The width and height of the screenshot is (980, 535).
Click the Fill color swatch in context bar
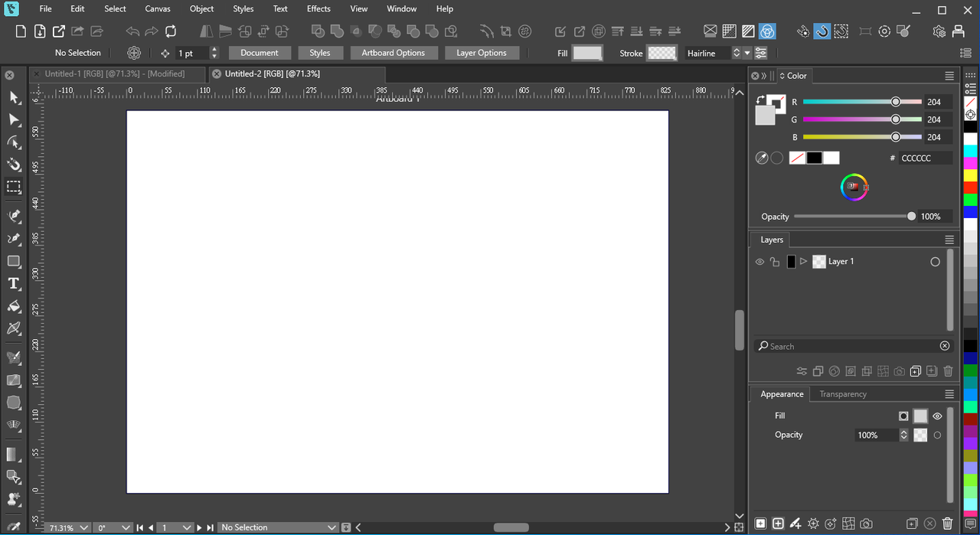tap(587, 53)
